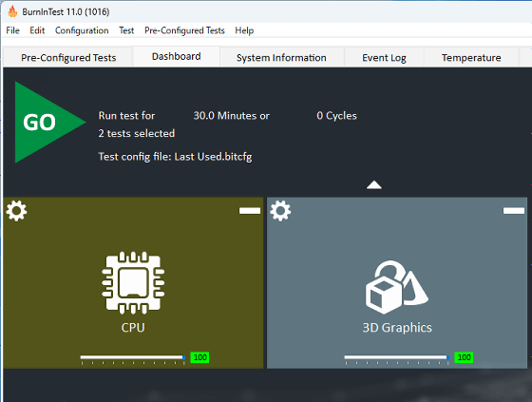Select the 3D Graphics shapes icon
532x402 pixels.
pyautogui.click(x=397, y=287)
